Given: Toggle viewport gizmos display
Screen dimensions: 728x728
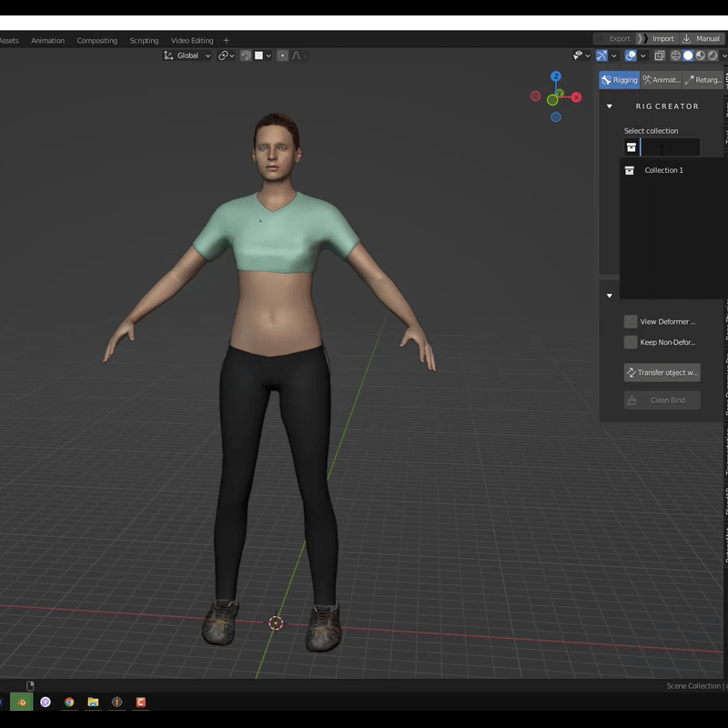Looking at the screenshot, I should pos(602,56).
